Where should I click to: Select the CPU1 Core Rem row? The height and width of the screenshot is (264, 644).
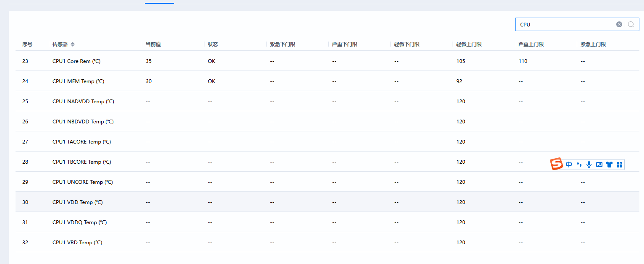click(76, 61)
